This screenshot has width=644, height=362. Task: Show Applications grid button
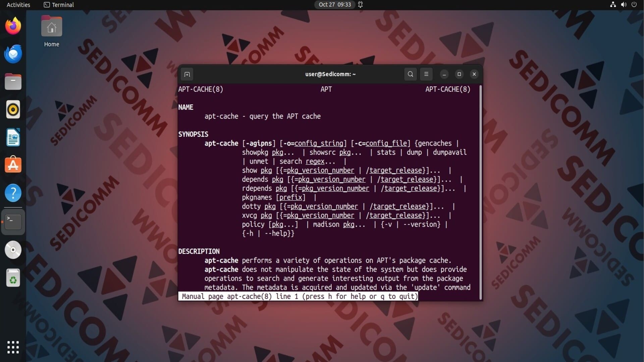(13, 347)
